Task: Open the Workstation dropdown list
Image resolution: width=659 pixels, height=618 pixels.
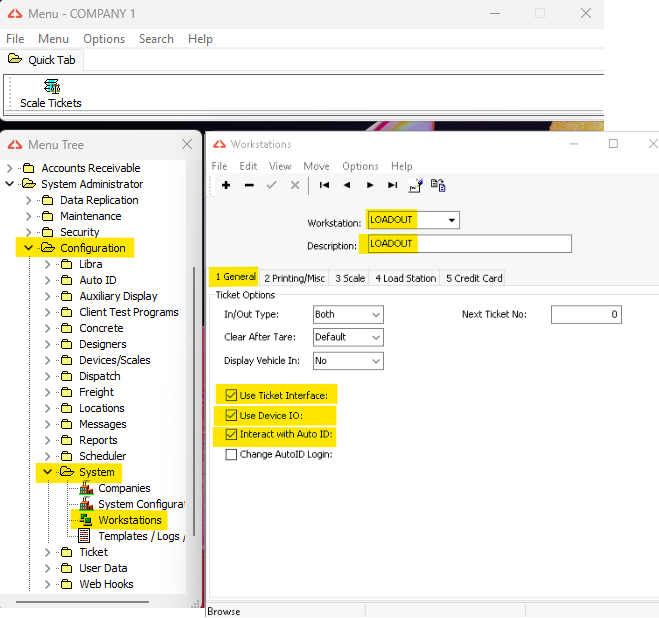Action: point(452,220)
